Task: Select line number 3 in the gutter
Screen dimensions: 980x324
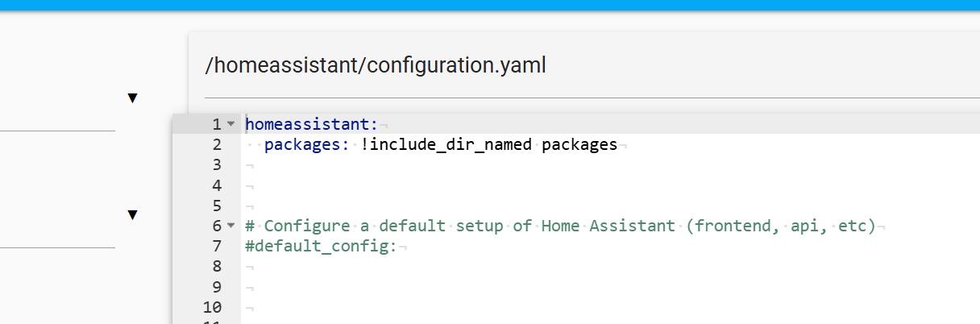Action: [216, 165]
